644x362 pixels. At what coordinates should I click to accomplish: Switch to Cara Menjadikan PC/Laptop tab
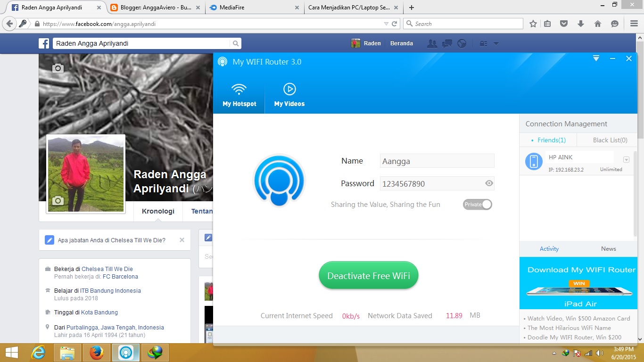coord(354,8)
